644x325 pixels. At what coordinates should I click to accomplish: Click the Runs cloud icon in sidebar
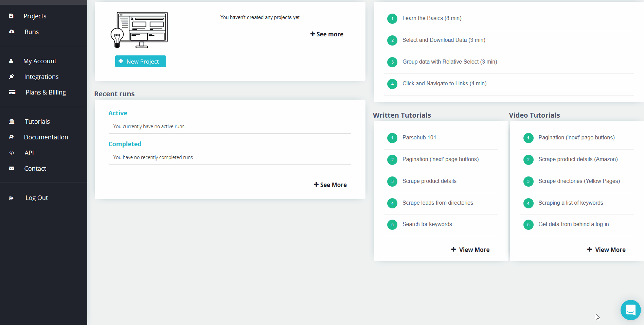[12, 32]
